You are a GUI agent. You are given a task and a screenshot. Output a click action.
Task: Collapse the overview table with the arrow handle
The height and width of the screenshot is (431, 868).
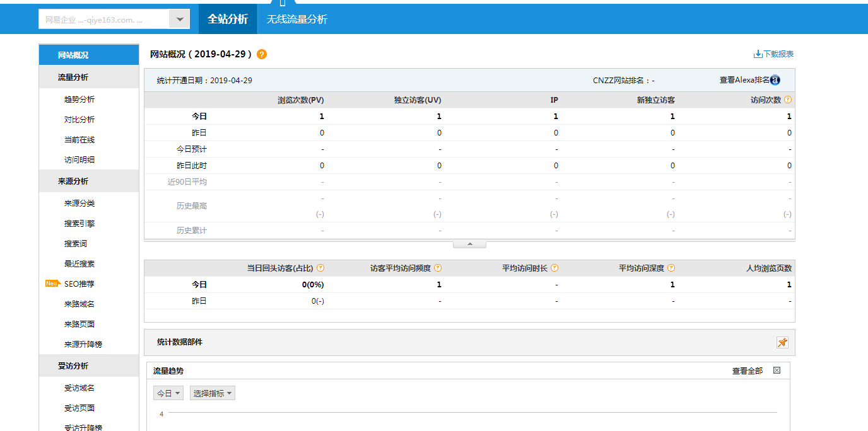(469, 244)
